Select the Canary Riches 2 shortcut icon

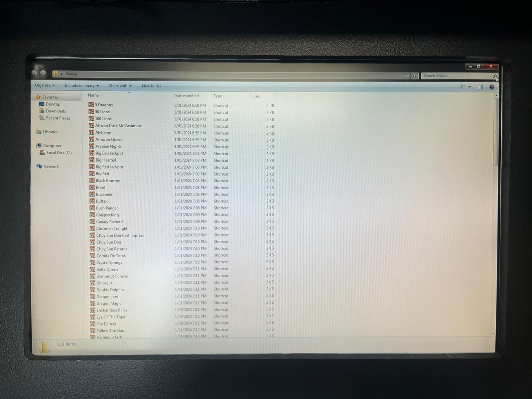coord(92,221)
